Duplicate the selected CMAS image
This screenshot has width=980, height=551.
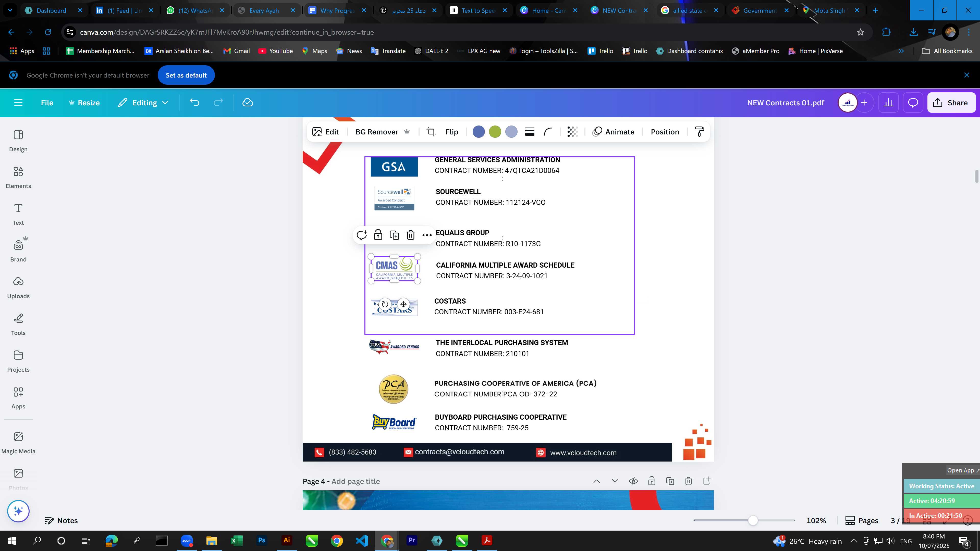pyautogui.click(x=394, y=235)
